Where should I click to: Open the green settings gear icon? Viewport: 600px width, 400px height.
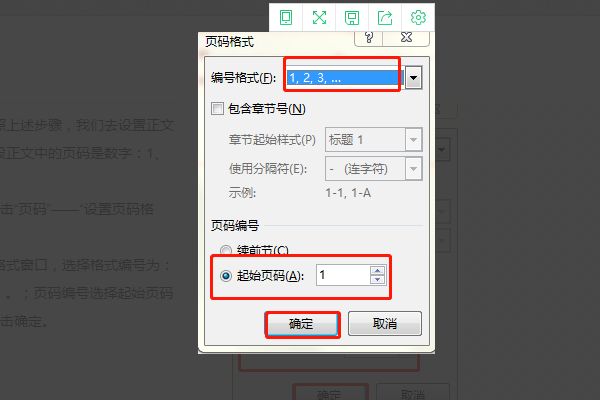(x=418, y=18)
